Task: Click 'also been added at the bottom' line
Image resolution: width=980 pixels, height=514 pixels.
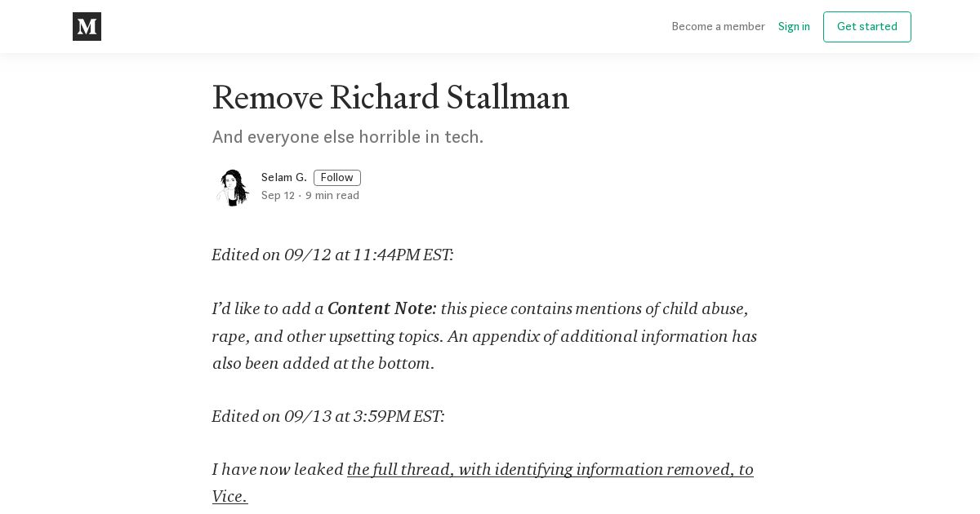Action: pyautogui.click(x=323, y=364)
